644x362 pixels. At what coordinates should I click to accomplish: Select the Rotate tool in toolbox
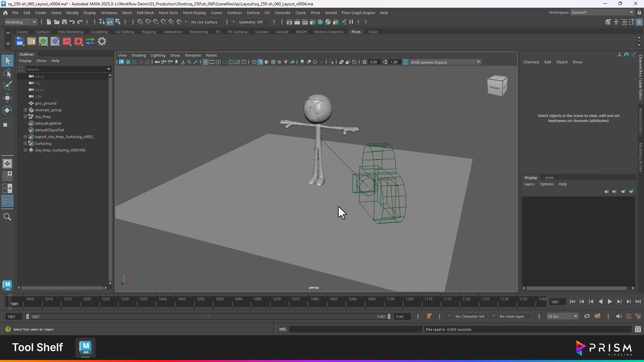[7, 110]
